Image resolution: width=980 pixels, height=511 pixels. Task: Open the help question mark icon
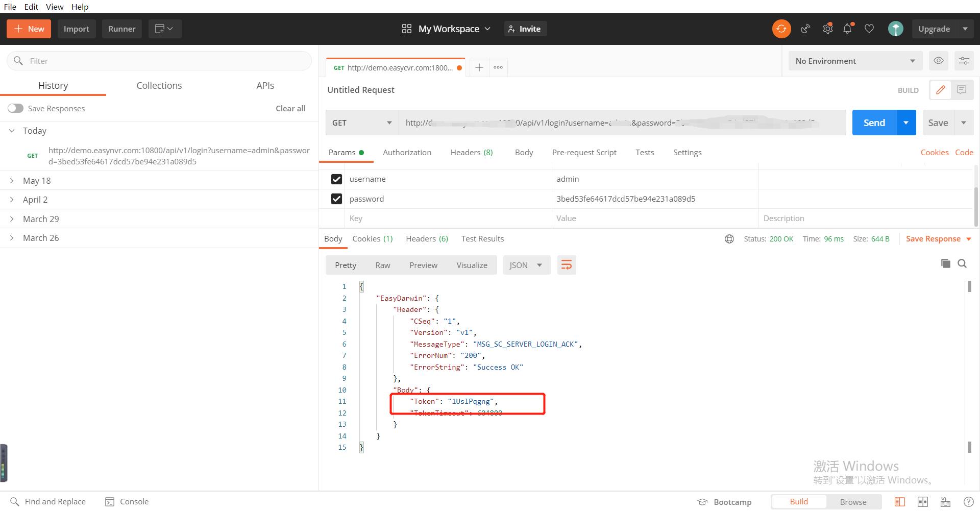968,502
